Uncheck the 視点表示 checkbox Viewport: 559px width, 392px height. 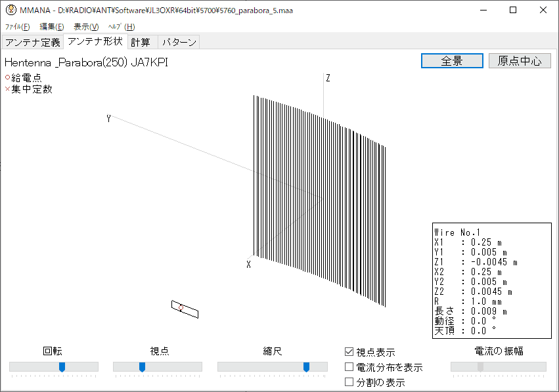point(349,353)
